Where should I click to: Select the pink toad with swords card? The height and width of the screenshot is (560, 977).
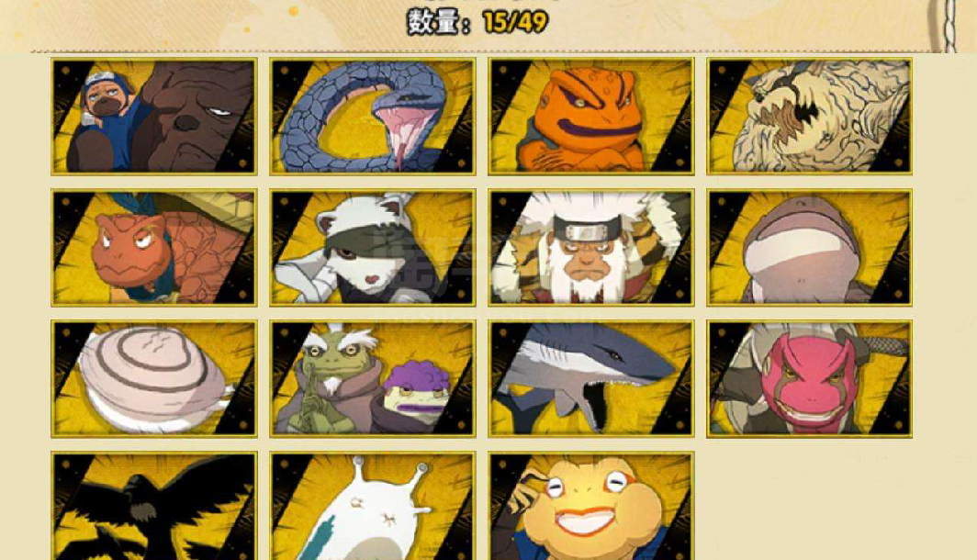tap(809, 379)
